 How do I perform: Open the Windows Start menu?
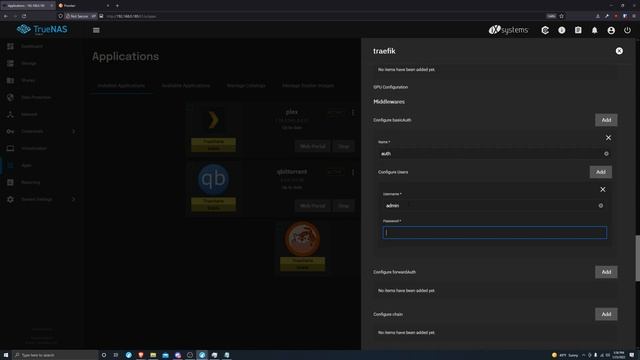tap(6, 355)
